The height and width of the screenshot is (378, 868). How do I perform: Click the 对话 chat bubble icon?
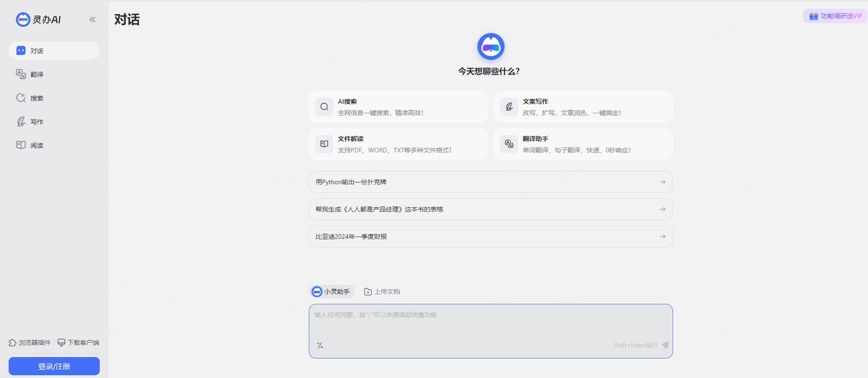21,50
